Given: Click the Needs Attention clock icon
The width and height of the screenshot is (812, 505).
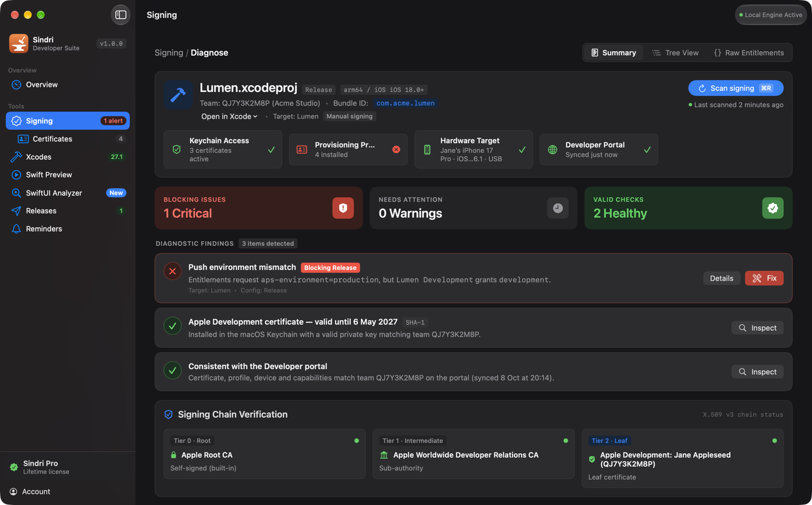Looking at the screenshot, I should coord(558,208).
